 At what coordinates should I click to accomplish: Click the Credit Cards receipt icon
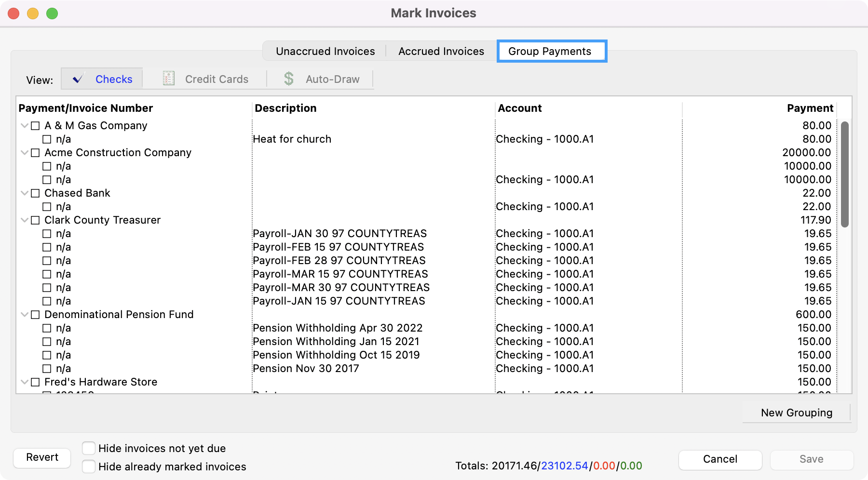coord(169,79)
